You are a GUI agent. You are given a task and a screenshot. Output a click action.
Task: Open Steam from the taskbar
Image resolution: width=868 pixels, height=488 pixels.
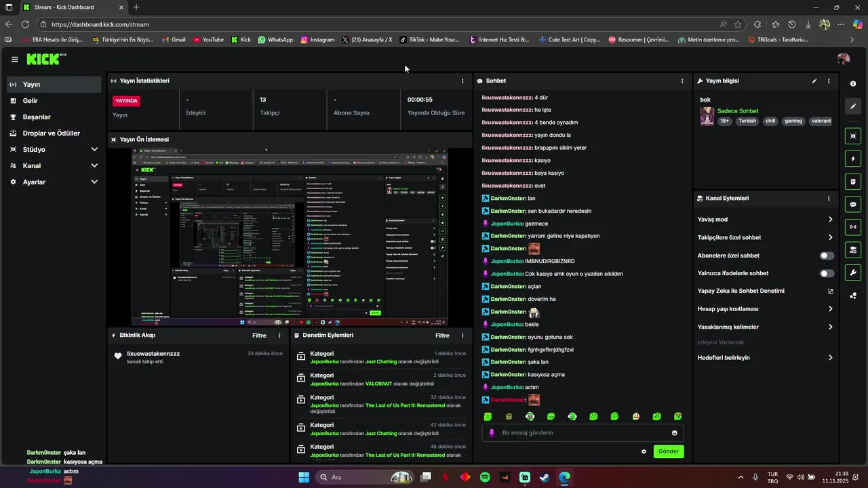[x=545, y=477]
